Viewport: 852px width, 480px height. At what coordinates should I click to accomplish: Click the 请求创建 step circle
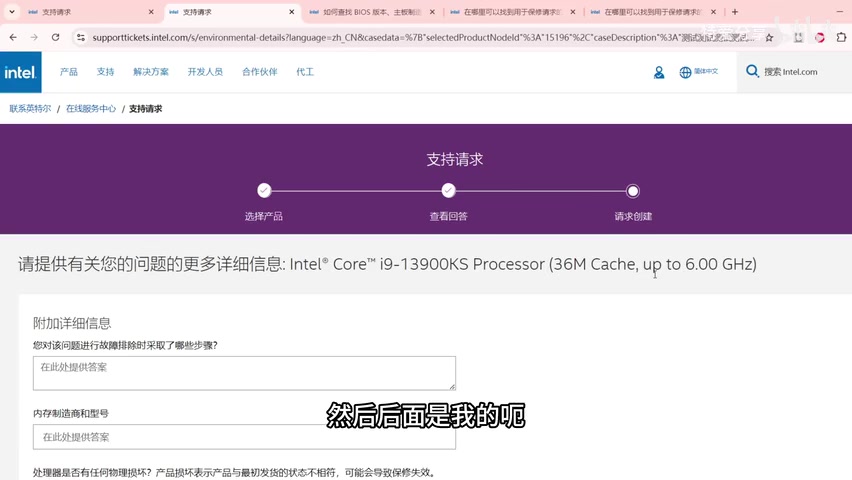(x=632, y=191)
